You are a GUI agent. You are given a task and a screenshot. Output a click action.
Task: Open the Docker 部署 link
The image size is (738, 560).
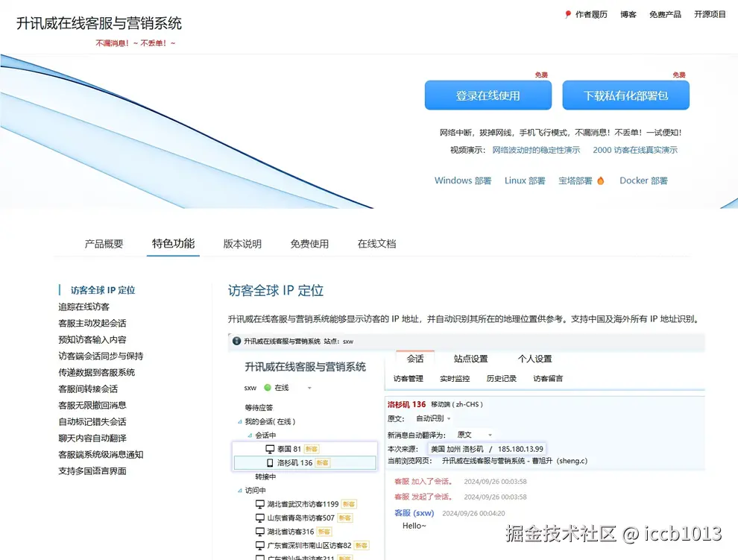644,181
